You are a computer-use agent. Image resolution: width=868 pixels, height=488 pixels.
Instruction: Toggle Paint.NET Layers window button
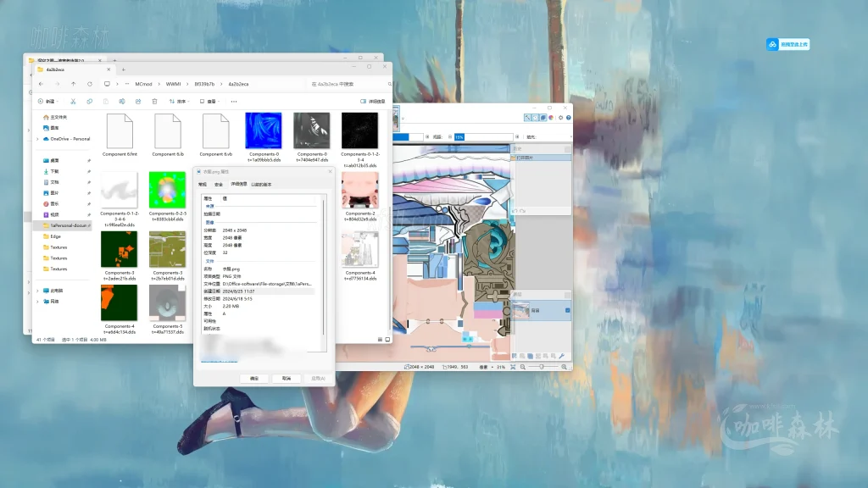click(x=543, y=117)
